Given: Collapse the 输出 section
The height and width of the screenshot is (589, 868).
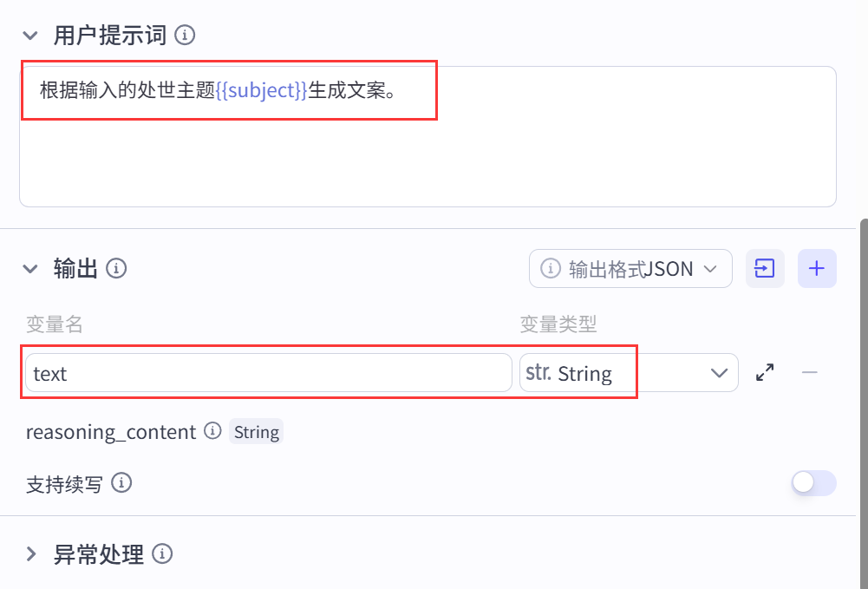Looking at the screenshot, I should coord(29,269).
